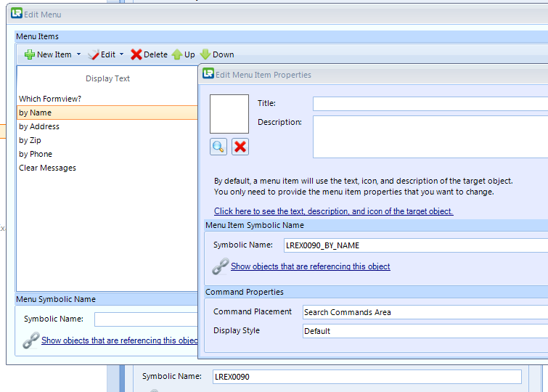
Task: Select the 'Which Formview?' menu item
Action: (x=107, y=99)
